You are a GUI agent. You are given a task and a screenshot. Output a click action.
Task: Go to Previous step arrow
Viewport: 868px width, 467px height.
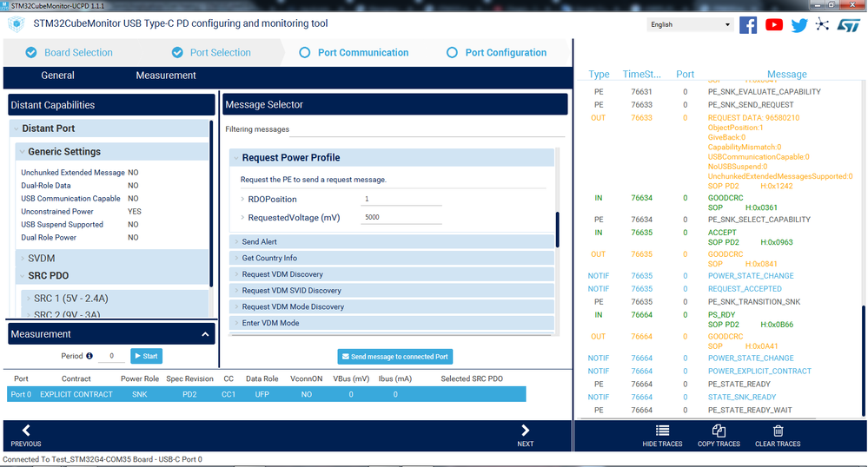click(x=25, y=431)
